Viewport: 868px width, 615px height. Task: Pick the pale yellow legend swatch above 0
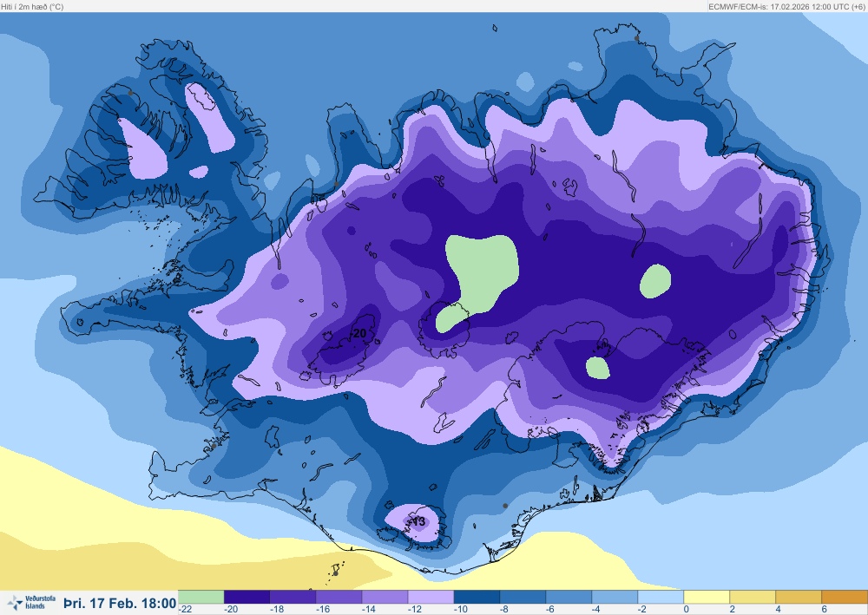tap(707, 597)
